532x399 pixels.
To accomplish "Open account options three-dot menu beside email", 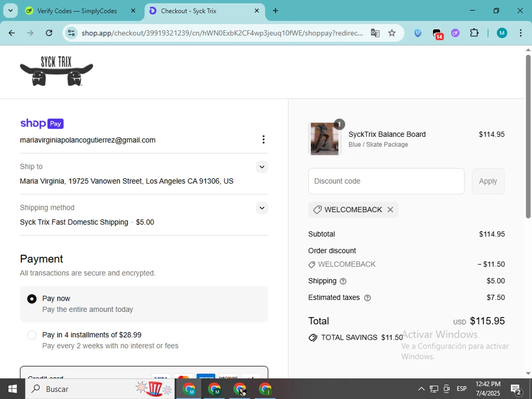I will pos(263,139).
